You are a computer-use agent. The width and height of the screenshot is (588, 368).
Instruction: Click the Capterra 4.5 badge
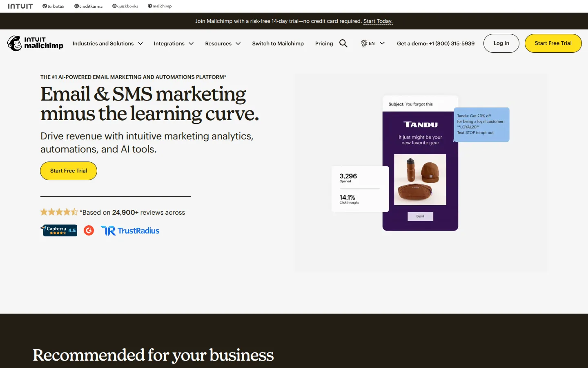pyautogui.click(x=59, y=230)
